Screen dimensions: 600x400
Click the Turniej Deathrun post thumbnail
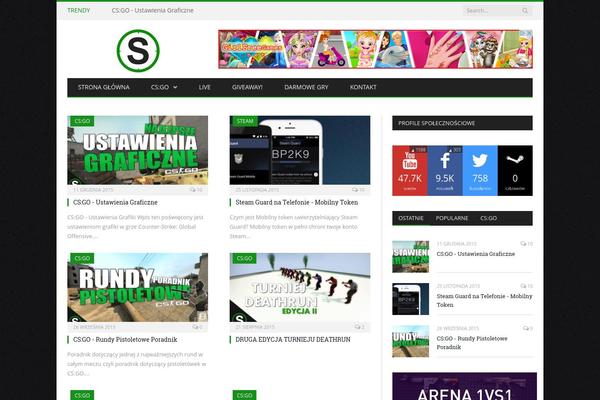pos(300,287)
